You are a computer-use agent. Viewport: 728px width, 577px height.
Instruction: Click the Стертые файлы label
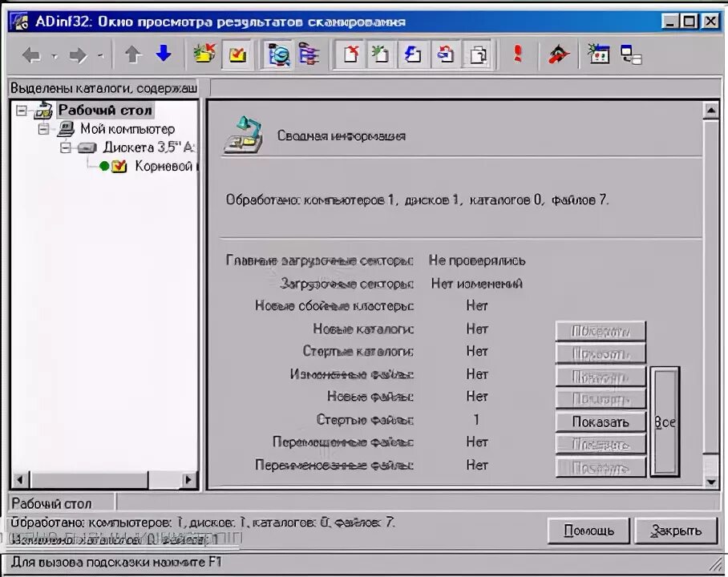tap(365, 420)
